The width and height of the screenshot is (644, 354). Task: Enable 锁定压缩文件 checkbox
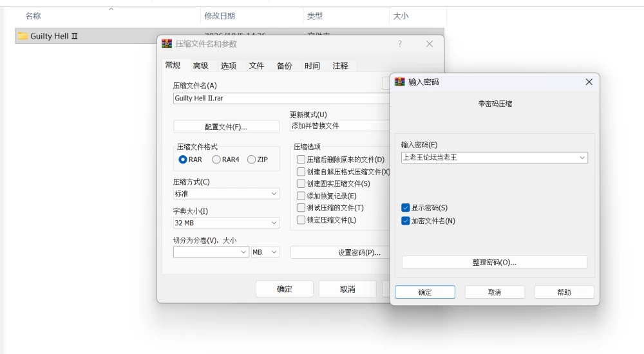coord(301,220)
